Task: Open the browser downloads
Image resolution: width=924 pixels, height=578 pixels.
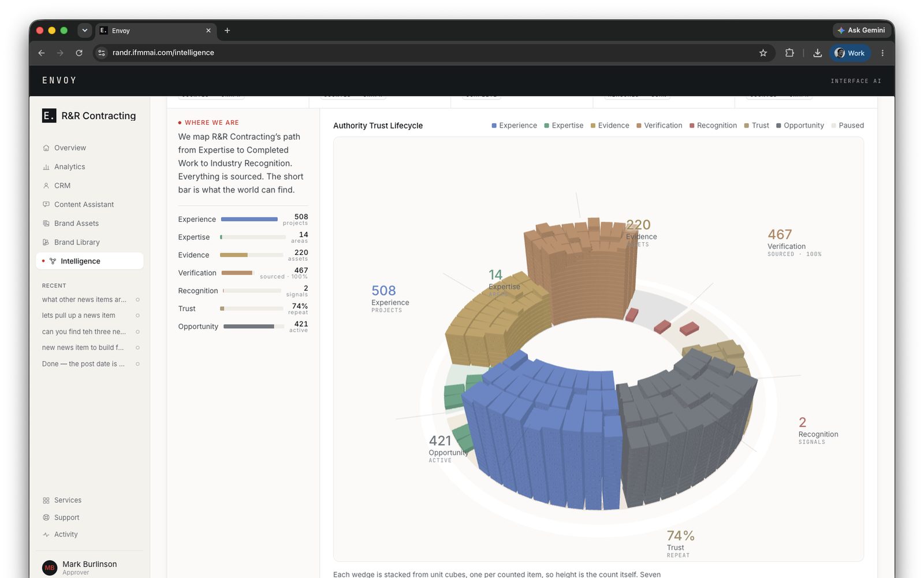Action: click(x=817, y=53)
